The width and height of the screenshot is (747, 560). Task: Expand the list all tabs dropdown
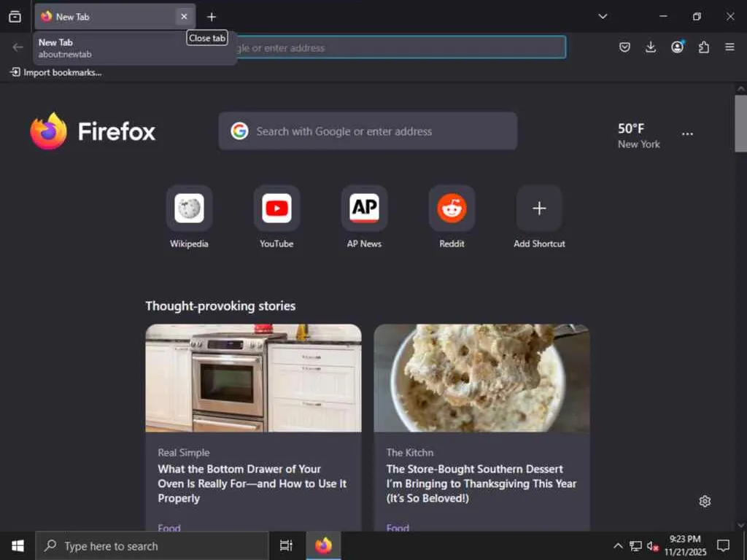point(603,16)
